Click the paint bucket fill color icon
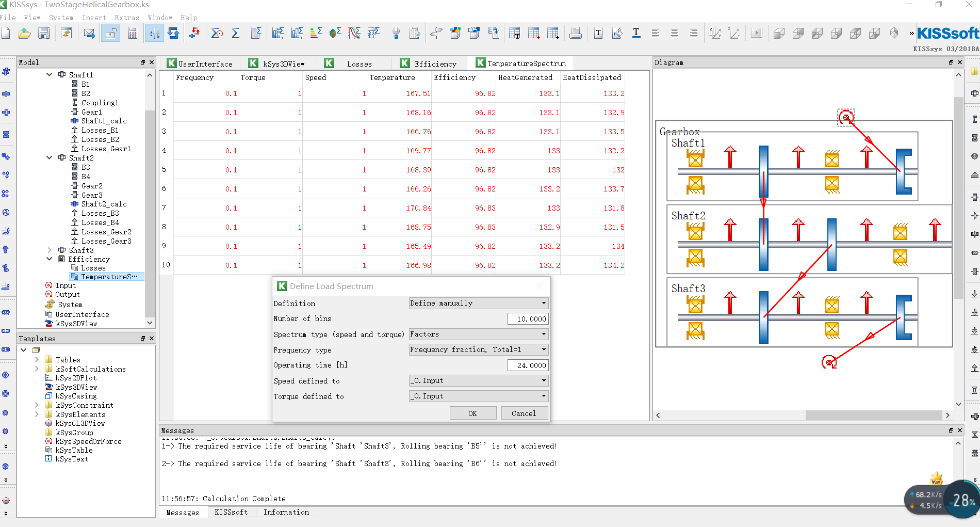Image resolution: width=980 pixels, height=527 pixels. 617,34
